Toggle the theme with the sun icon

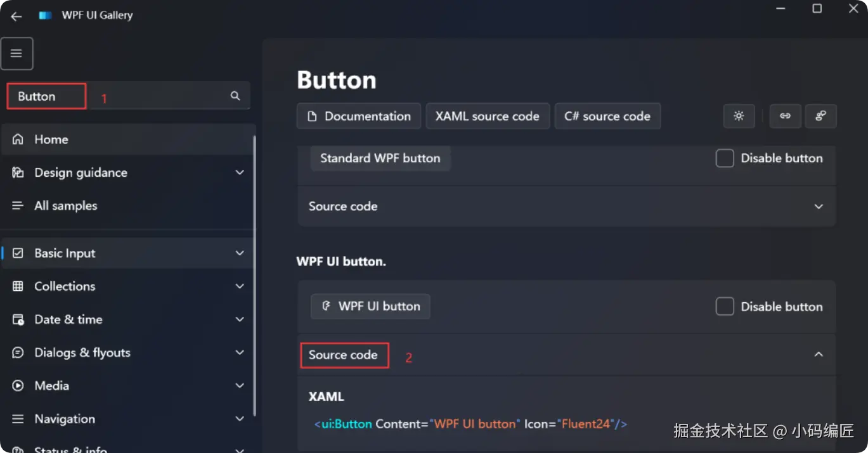tap(739, 116)
